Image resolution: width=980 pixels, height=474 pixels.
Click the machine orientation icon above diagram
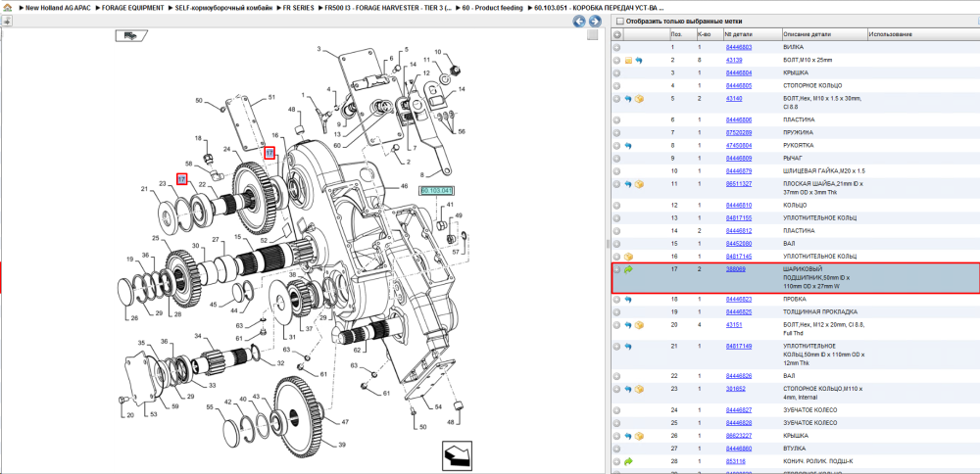(131, 35)
